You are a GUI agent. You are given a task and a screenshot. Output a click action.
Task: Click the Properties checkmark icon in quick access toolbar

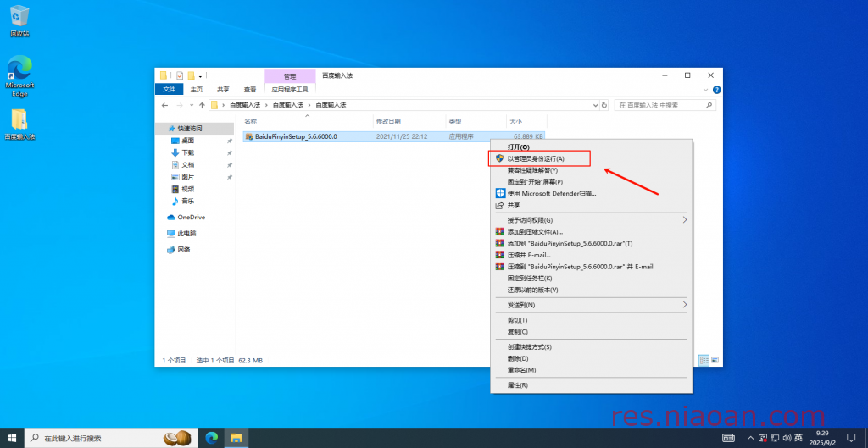(180, 75)
